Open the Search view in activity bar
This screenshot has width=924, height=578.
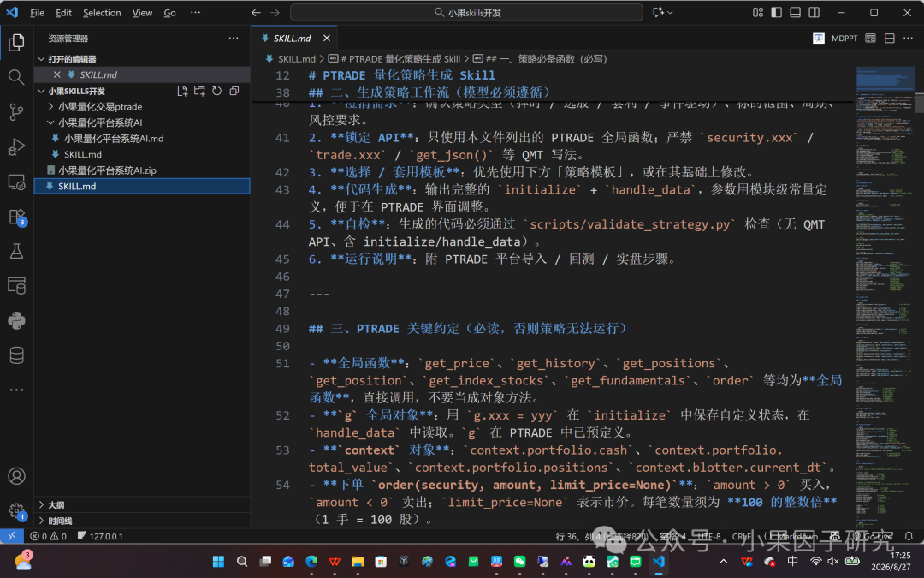(x=16, y=77)
